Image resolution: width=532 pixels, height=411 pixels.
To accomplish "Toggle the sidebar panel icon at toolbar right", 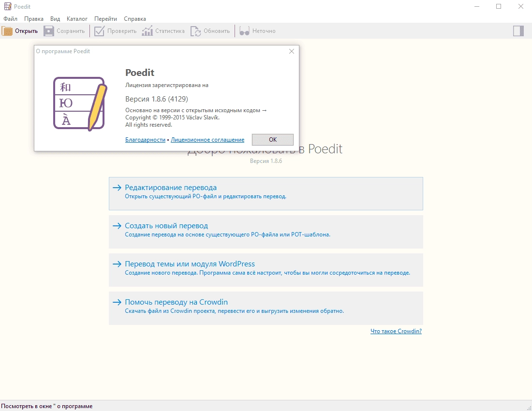I will pos(518,31).
